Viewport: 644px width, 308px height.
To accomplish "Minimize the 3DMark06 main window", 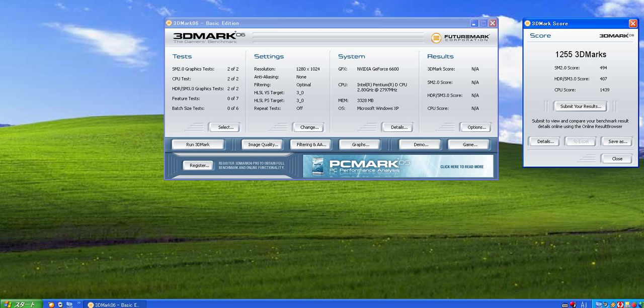I will [x=474, y=23].
